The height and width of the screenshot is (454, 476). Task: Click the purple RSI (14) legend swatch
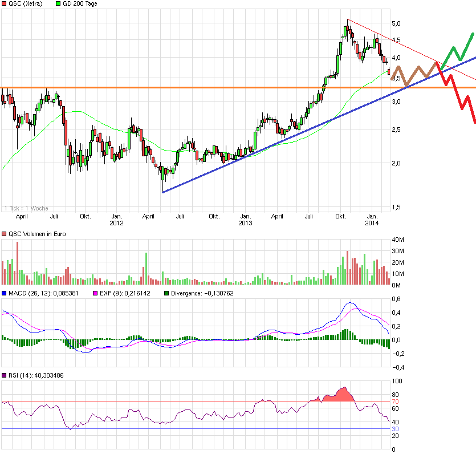click(x=4, y=376)
